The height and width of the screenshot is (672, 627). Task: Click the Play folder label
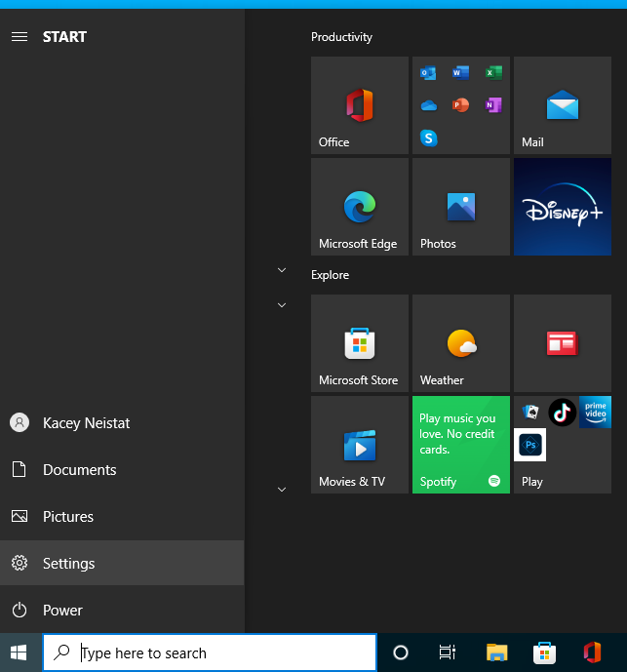[x=531, y=482]
